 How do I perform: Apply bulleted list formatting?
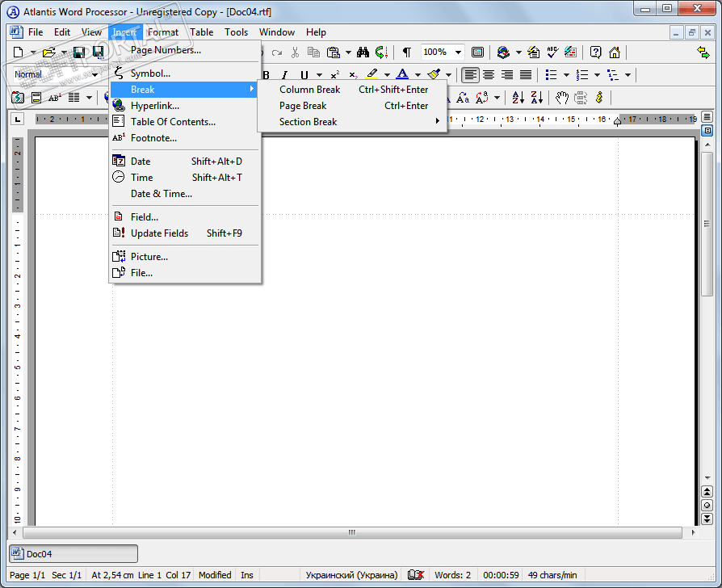click(551, 74)
